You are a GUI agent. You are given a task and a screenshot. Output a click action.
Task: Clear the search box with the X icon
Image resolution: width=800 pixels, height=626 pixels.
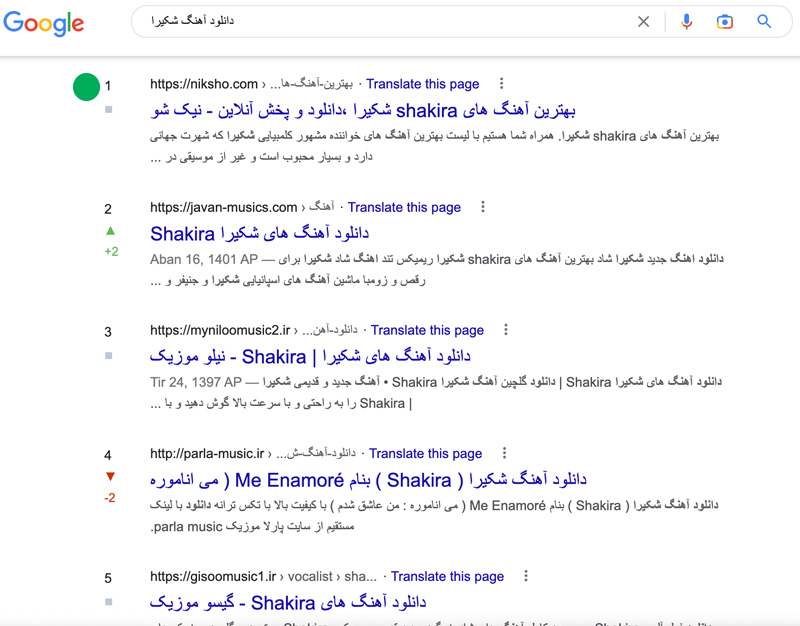point(644,21)
